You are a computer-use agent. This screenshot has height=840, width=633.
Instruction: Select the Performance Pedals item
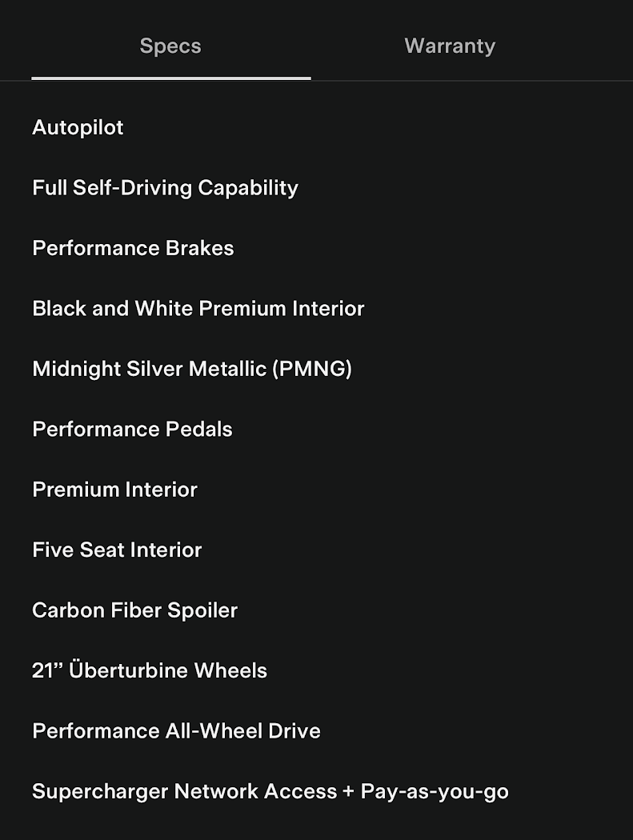click(x=132, y=430)
